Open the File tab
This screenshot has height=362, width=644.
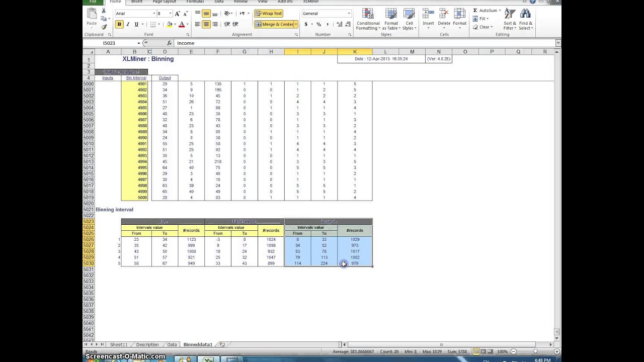pos(93,2)
